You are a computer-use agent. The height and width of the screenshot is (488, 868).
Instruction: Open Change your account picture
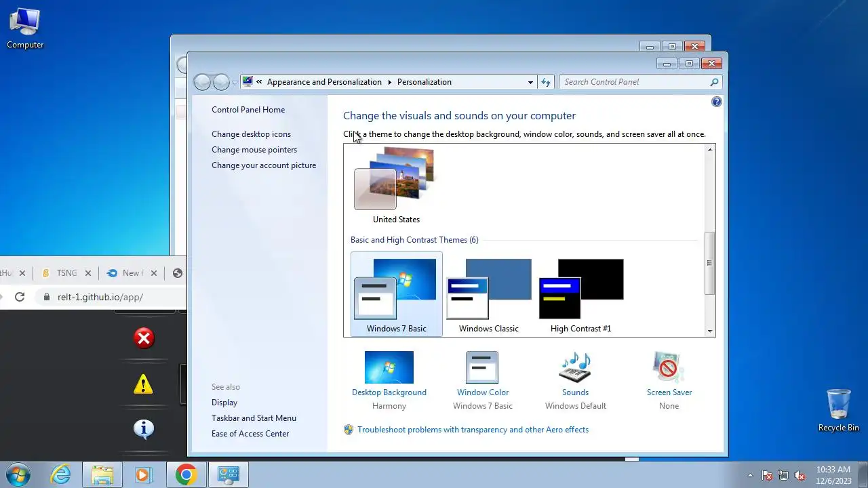(264, 165)
